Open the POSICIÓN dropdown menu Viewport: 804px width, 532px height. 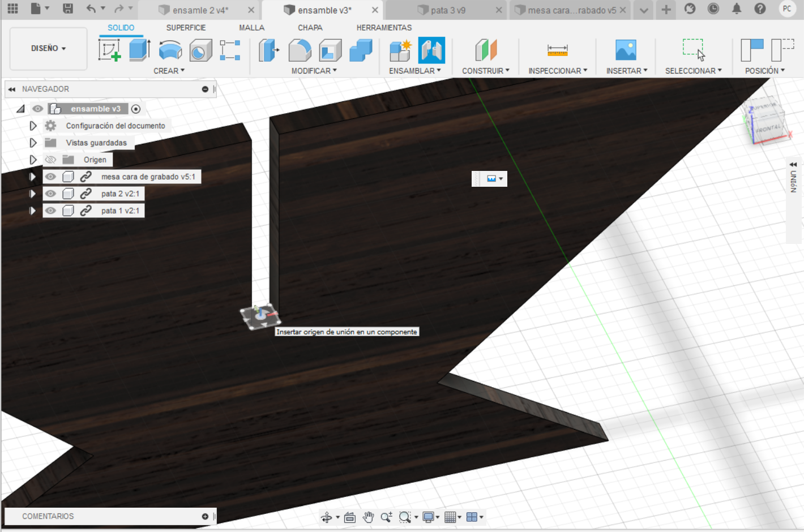coord(765,71)
